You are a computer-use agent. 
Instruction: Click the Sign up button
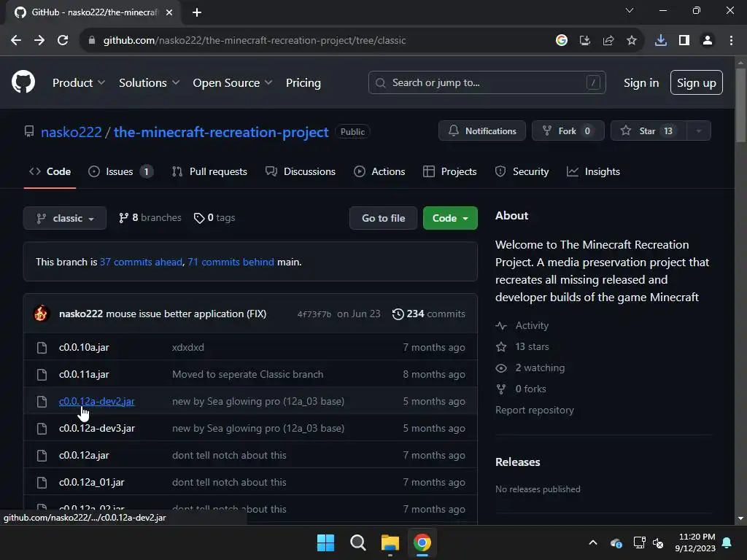click(697, 82)
